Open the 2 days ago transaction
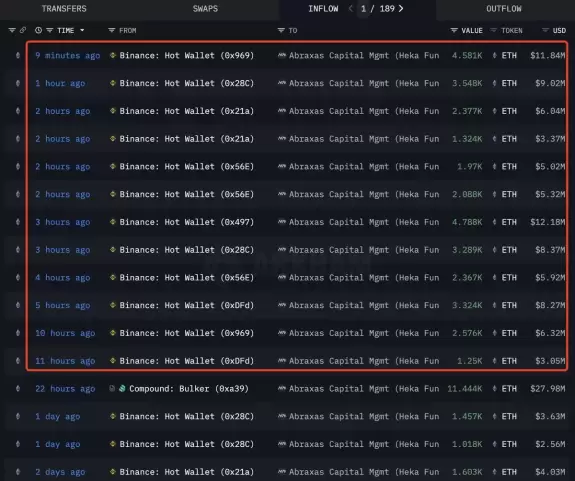The width and height of the screenshot is (575, 481). coord(60,472)
